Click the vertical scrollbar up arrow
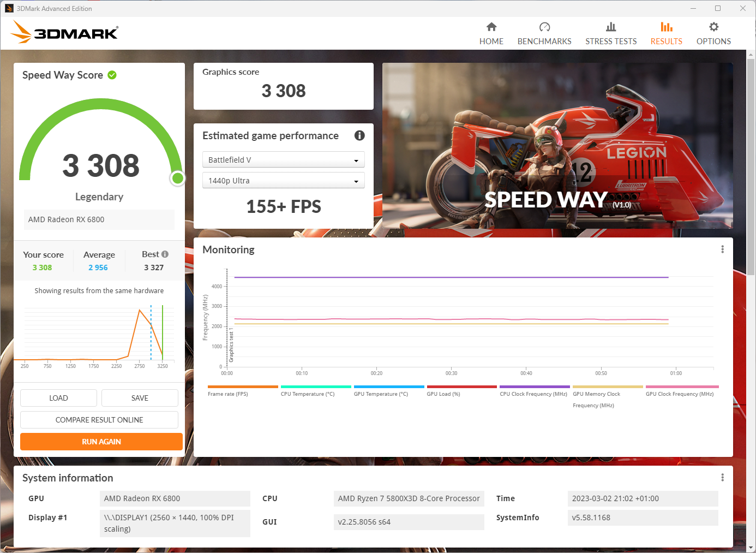Viewport: 756px width, 553px height. click(x=751, y=55)
